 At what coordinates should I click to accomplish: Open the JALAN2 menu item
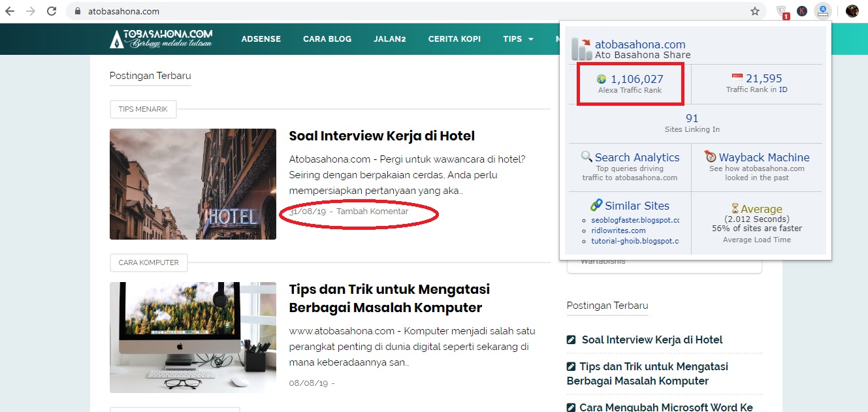click(x=390, y=39)
